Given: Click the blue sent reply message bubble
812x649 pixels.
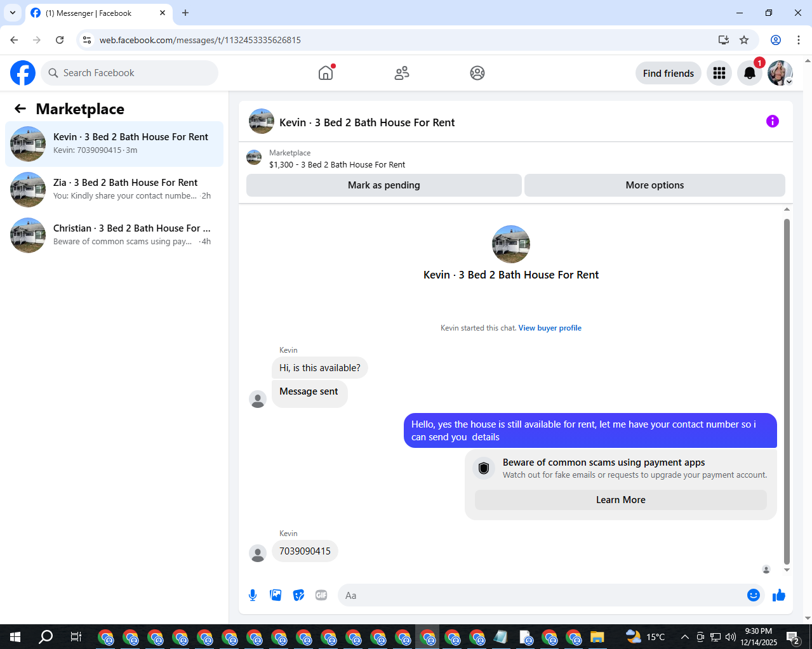Looking at the screenshot, I should [590, 431].
